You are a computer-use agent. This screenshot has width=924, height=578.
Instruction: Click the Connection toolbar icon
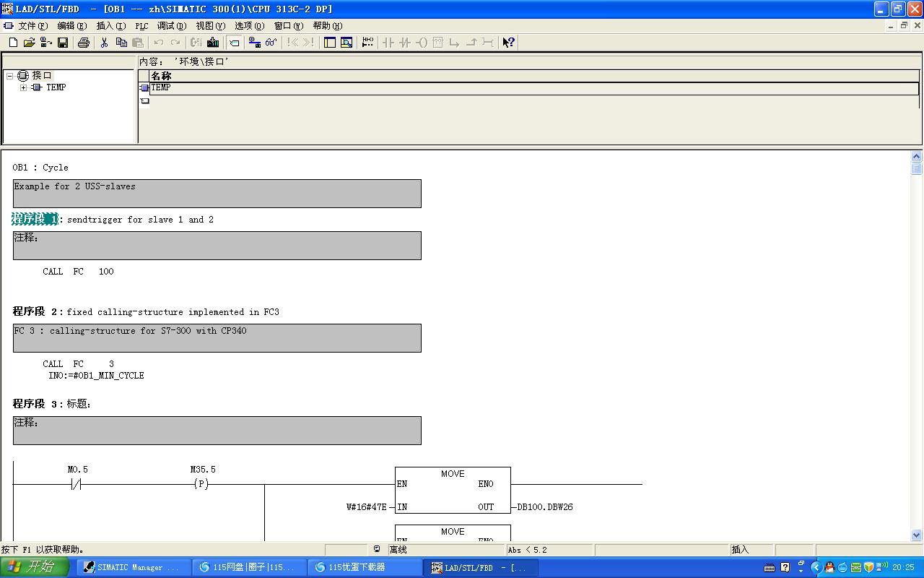click(x=488, y=43)
